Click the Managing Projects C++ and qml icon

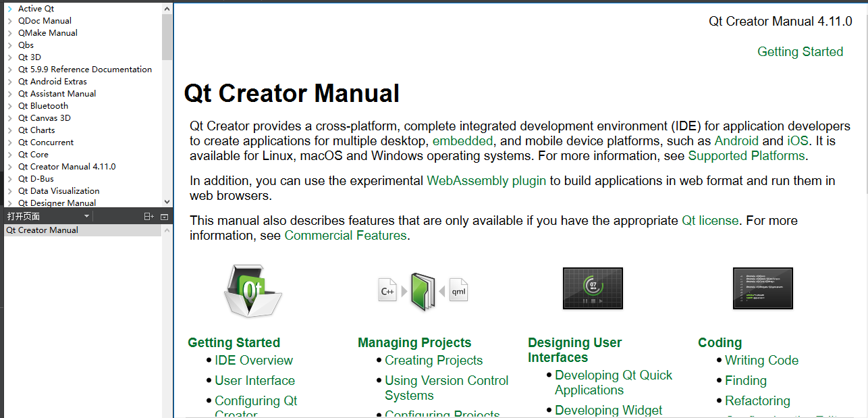(423, 292)
